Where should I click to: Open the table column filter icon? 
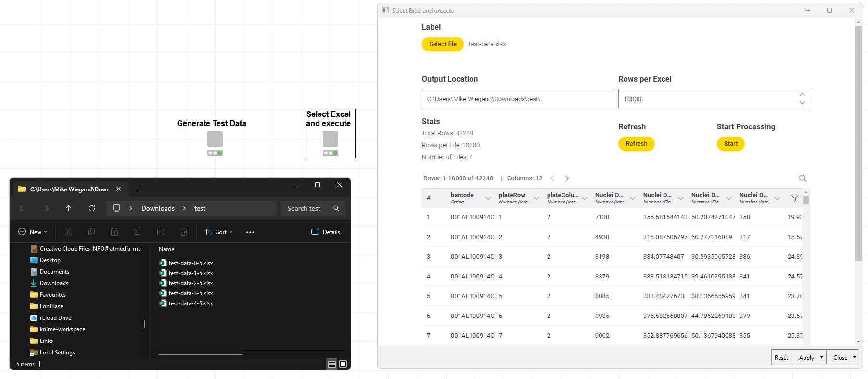(794, 198)
